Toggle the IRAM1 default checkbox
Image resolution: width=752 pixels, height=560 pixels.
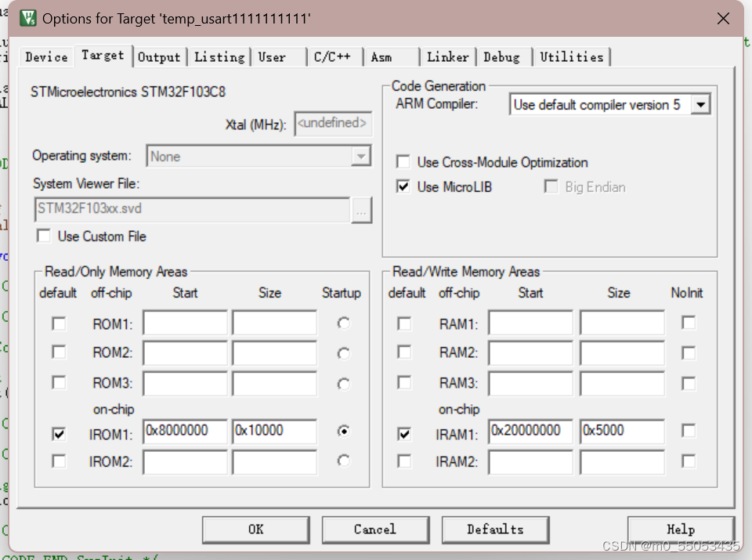(404, 434)
